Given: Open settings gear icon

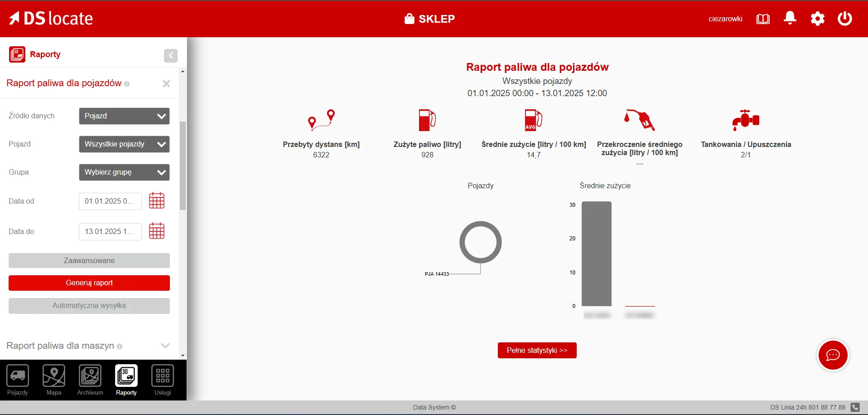Looking at the screenshot, I should point(818,19).
